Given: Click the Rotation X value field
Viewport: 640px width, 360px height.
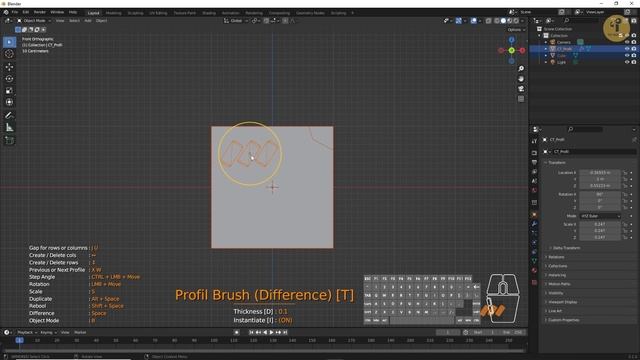Looking at the screenshot, I should point(600,194).
